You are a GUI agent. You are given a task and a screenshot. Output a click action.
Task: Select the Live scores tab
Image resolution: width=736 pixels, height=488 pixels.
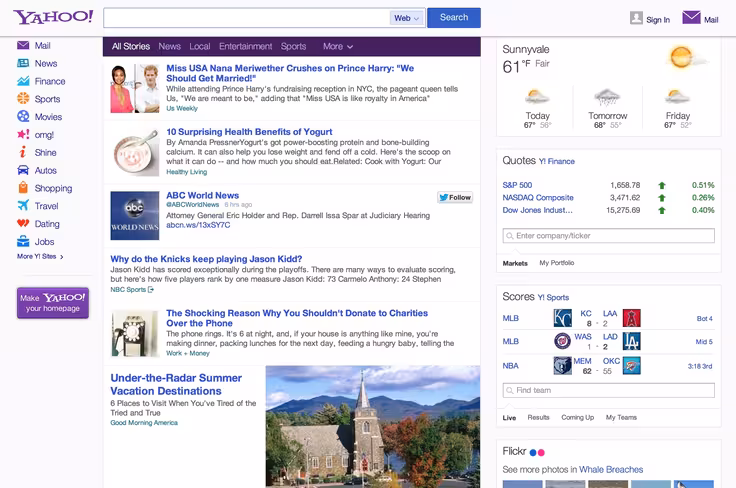(509, 418)
